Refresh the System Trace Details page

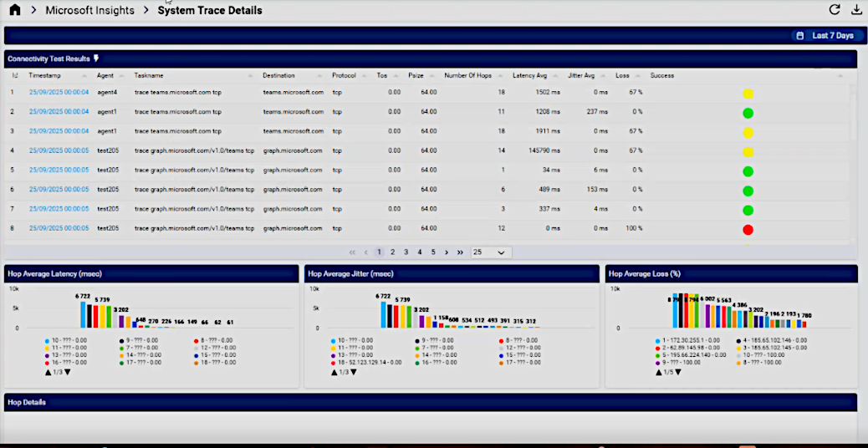835,9
